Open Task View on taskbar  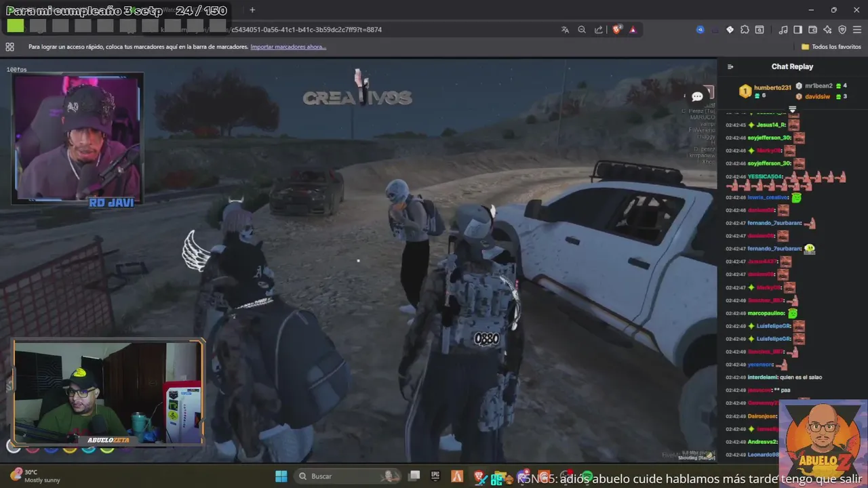click(x=414, y=476)
